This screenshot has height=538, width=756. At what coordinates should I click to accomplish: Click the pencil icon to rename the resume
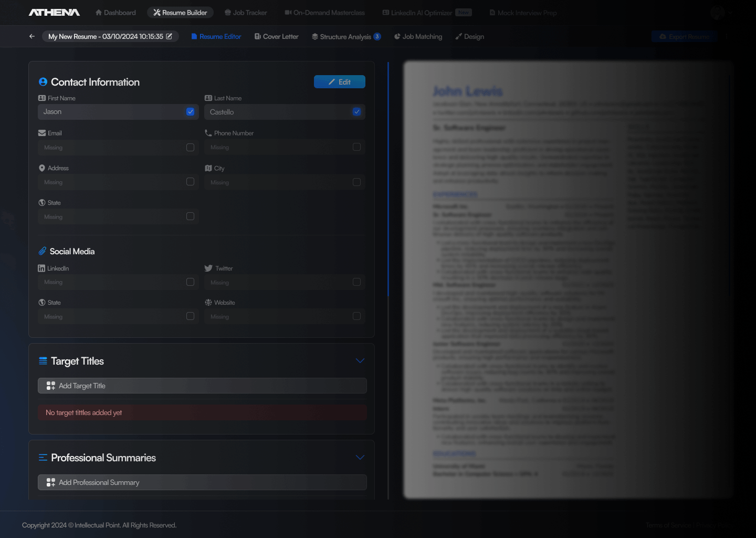(169, 36)
